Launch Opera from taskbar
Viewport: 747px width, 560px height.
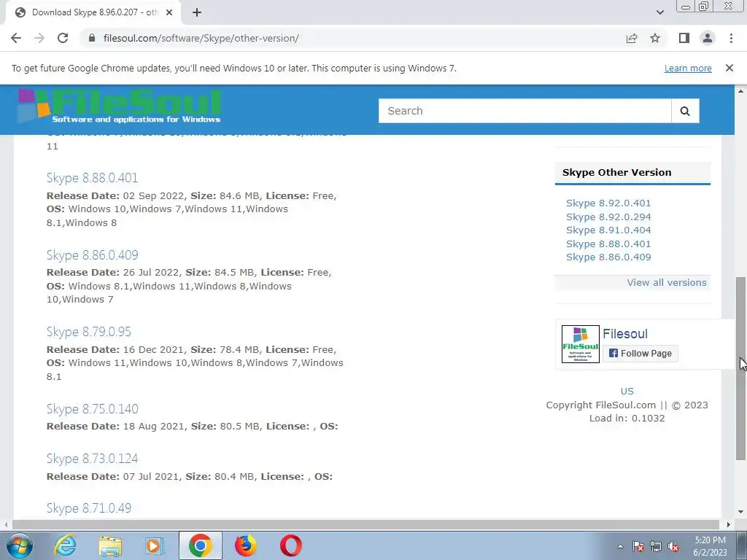pyautogui.click(x=290, y=545)
